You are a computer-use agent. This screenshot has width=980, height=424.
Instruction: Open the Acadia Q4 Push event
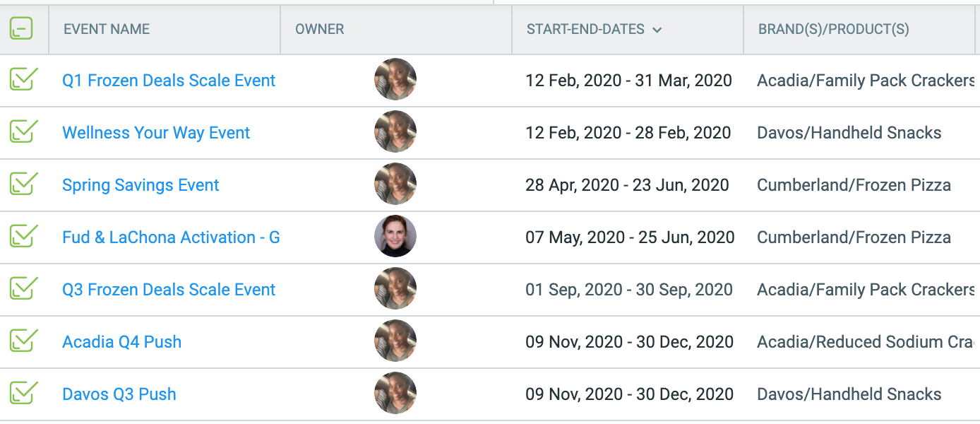(121, 342)
